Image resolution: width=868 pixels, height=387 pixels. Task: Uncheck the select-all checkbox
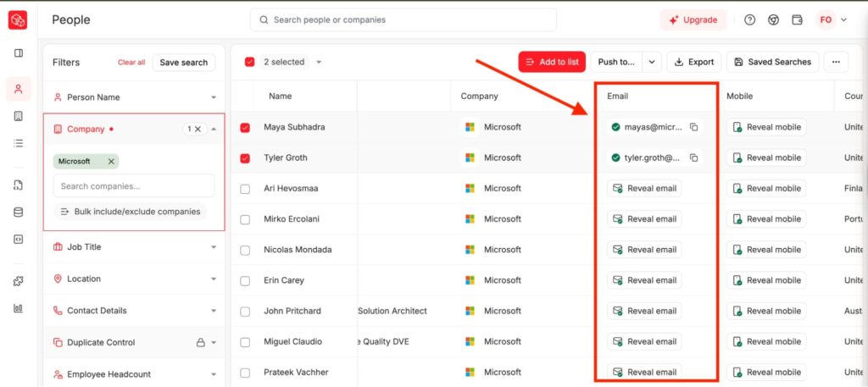250,62
